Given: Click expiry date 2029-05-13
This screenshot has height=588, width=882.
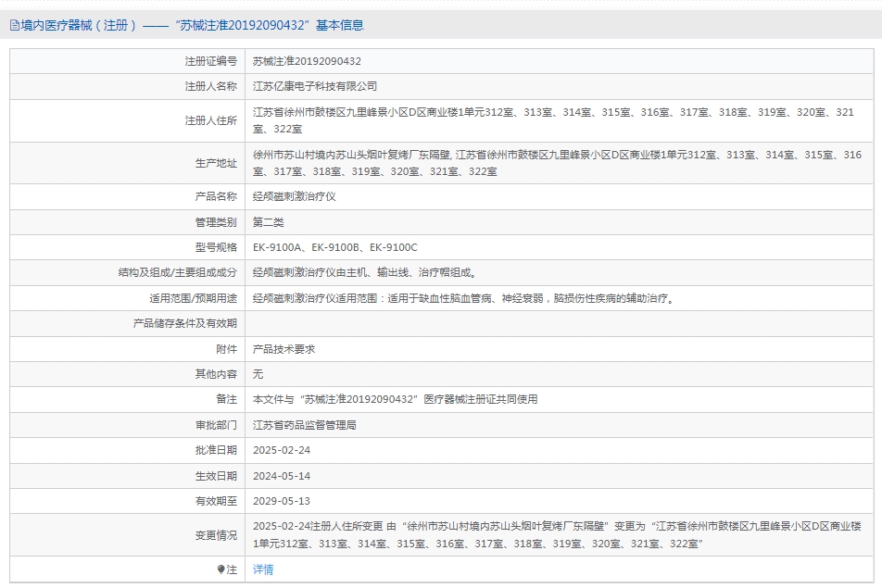Looking at the screenshot, I should 282,501.
